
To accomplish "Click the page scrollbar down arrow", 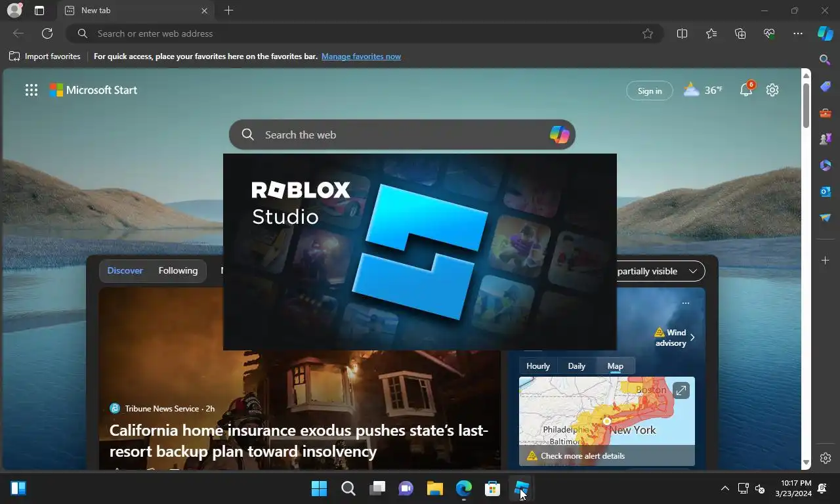I will pos(807,463).
